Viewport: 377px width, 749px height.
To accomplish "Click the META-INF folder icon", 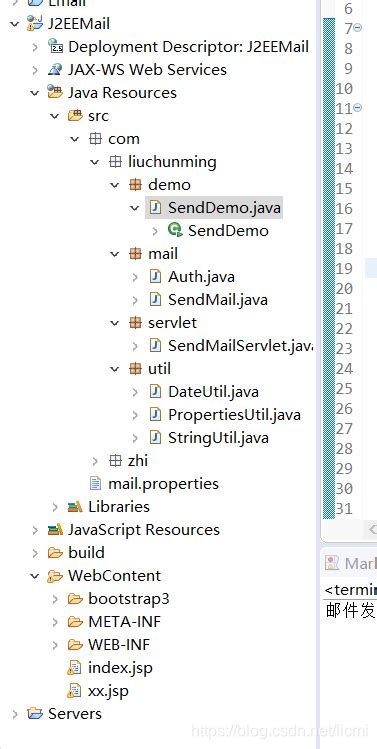I will 75,622.
